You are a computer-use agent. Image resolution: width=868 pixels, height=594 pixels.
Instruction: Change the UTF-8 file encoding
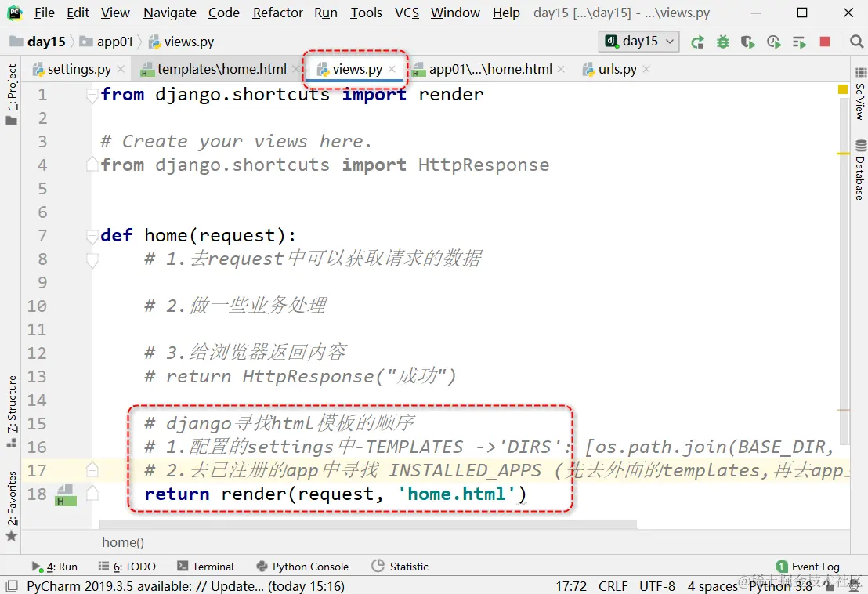click(657, 585)
